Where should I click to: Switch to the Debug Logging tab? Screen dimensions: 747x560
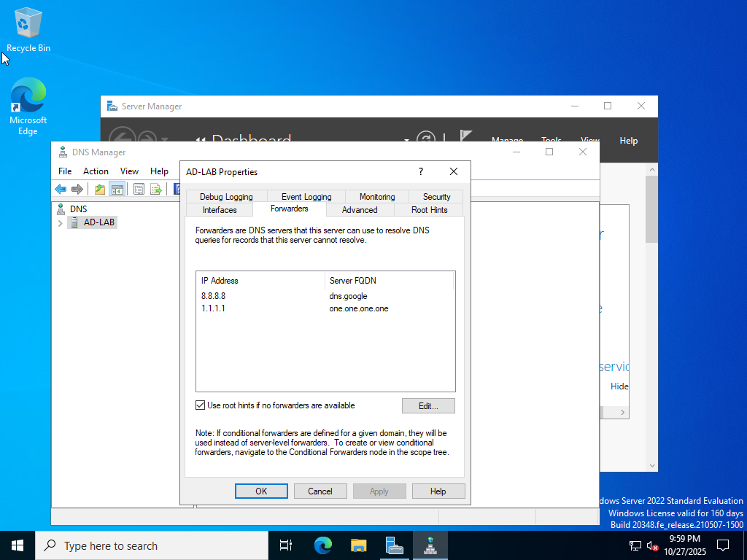tap(226, 197)
